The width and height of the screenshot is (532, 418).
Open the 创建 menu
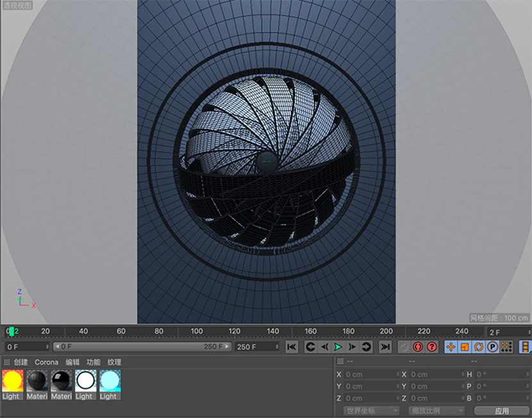(x=21, y=362)
